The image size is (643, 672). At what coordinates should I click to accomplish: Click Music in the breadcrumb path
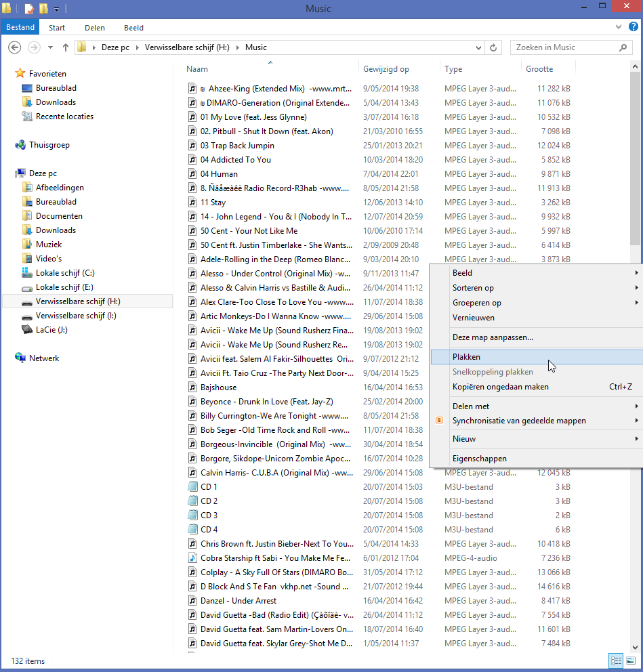pyautogui.click(x=256, y=47)
